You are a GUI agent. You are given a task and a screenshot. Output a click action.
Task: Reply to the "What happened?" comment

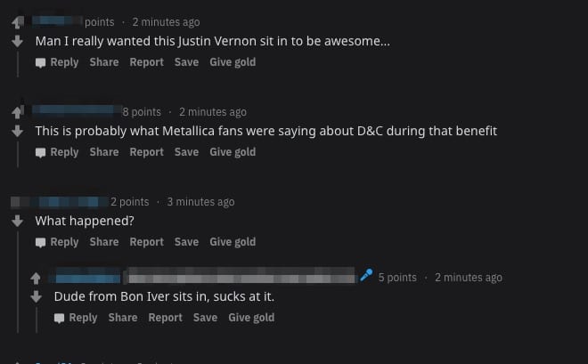(x=57, y=242)
